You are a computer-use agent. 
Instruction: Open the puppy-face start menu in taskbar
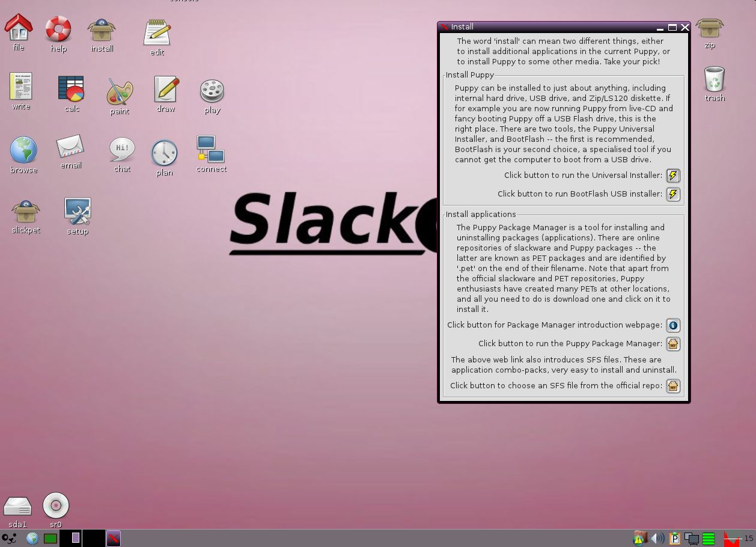tap(9, 539)
